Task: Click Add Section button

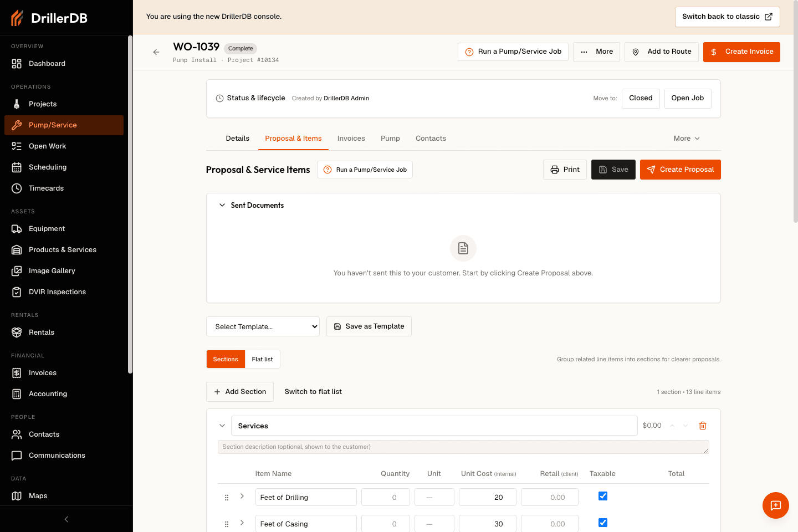Action: [x=240, y=392]
